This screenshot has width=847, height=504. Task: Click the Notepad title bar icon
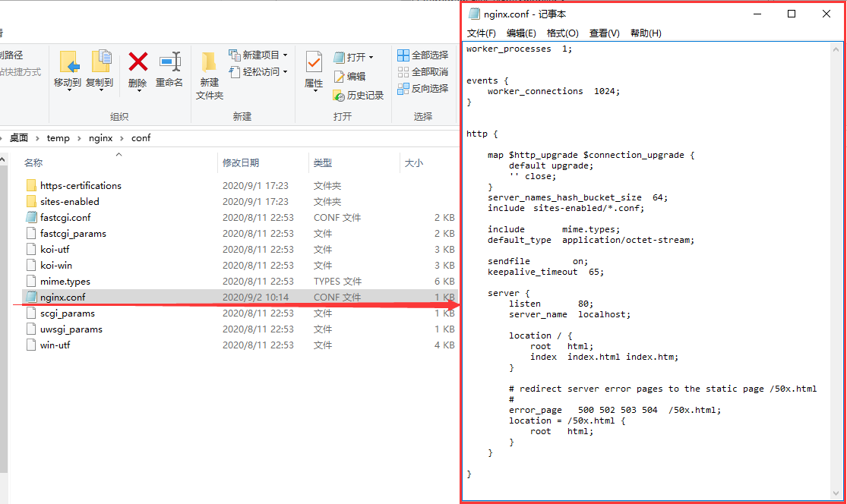coord(474,14)
